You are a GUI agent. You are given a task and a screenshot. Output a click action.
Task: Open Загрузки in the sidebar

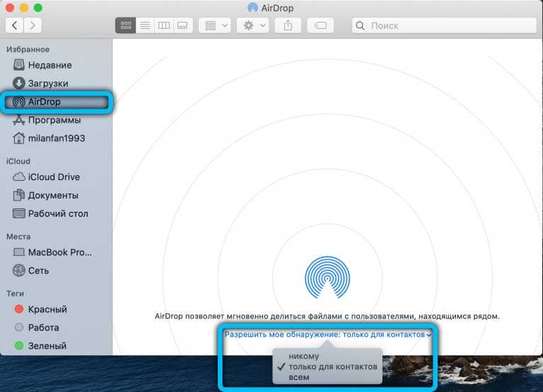pos(57,83)
